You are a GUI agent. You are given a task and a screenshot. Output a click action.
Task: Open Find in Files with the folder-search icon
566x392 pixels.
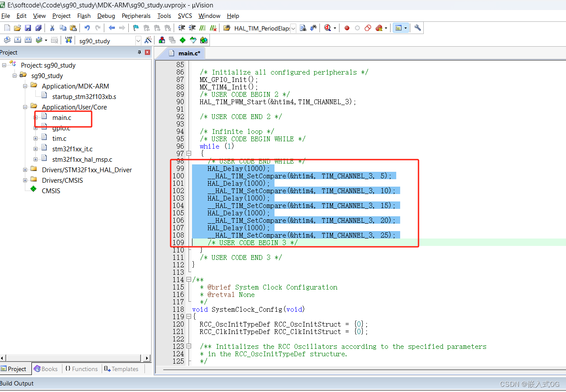click(x=226, y=28)
